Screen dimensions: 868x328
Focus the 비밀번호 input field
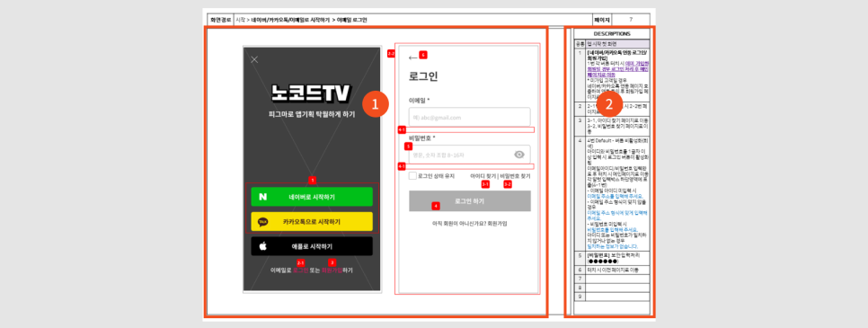[469, 155]
